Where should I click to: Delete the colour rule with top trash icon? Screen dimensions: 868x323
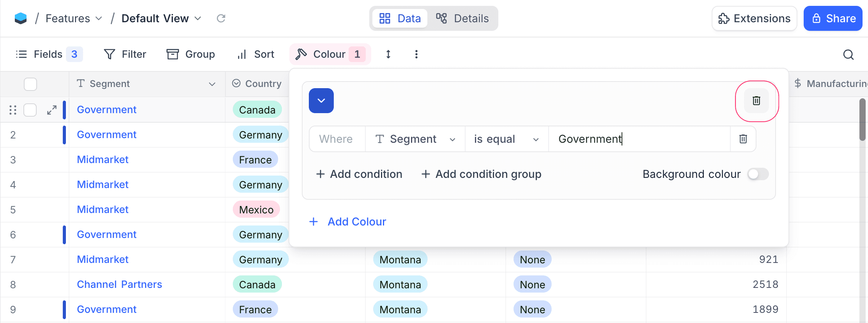(756, 101)
